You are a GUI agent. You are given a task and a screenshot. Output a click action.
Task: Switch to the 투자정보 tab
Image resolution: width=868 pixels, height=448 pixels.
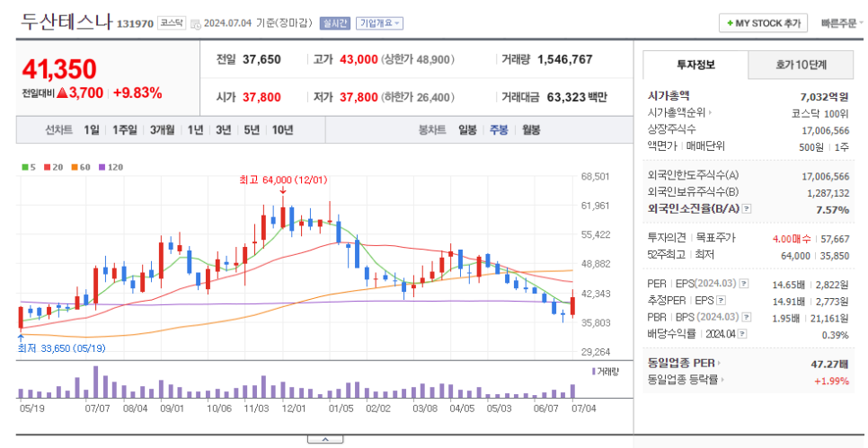pyautogui.click(x=695, y=65)
